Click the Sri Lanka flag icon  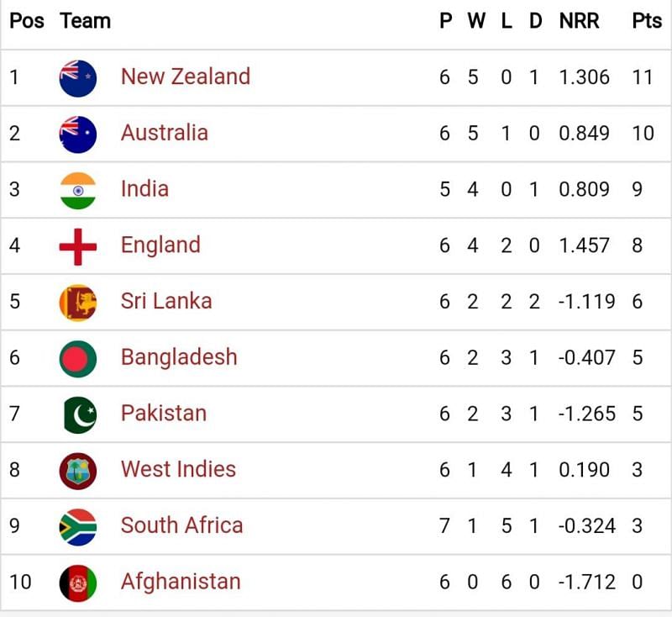click(x=78, y=303)
